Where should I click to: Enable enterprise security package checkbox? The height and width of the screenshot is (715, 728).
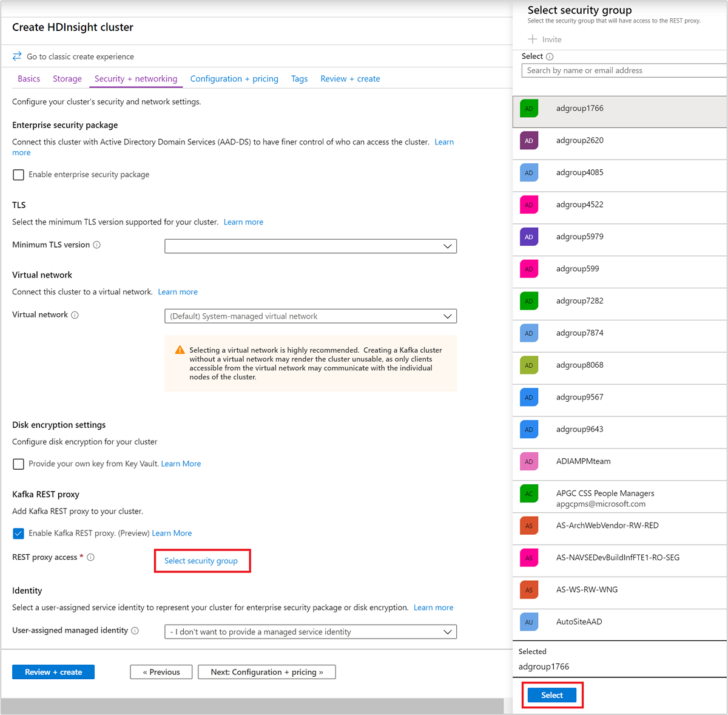(19, 175)
